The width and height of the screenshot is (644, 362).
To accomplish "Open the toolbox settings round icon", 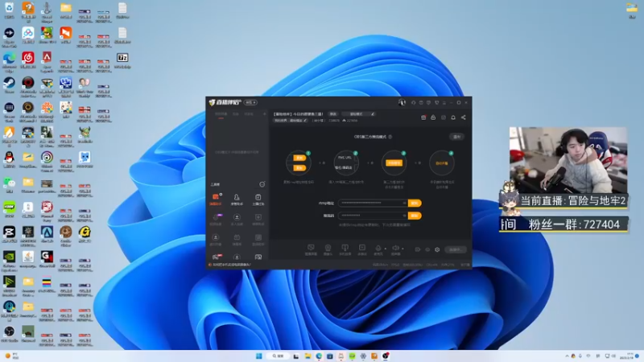I will tap(262, 184).
